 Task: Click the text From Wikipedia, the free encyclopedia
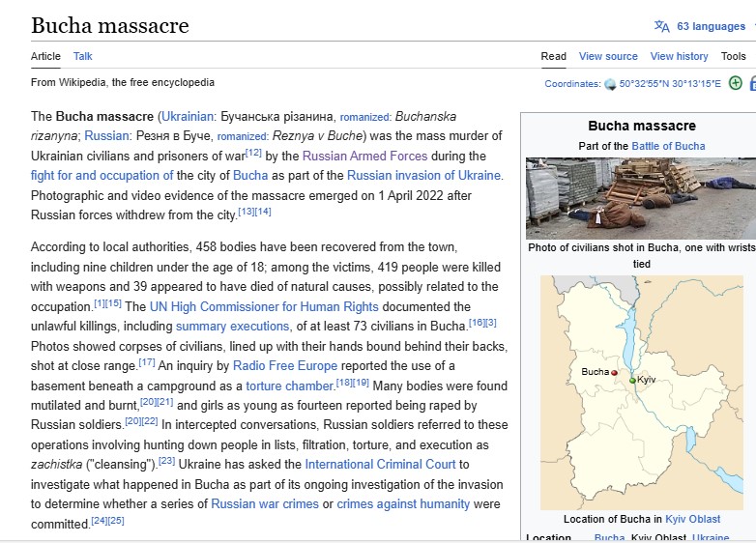point(123,82)
